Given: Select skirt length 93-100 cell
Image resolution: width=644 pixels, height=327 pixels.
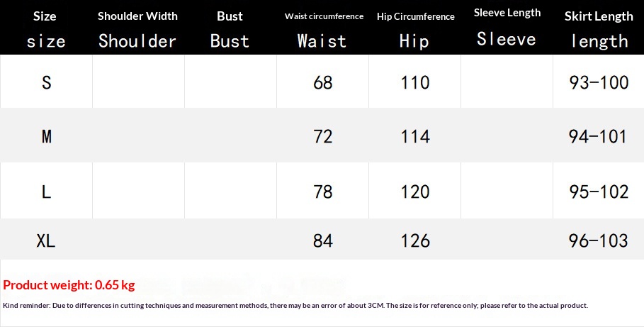Looking at the screenshot, I should pos(599,82).
